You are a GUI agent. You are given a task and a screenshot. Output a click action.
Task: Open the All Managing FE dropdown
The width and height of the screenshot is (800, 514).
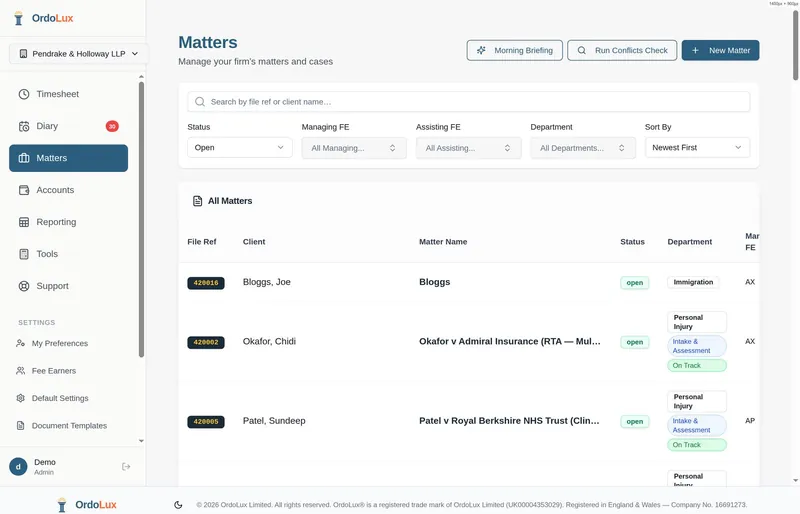(x=354, y=148)
